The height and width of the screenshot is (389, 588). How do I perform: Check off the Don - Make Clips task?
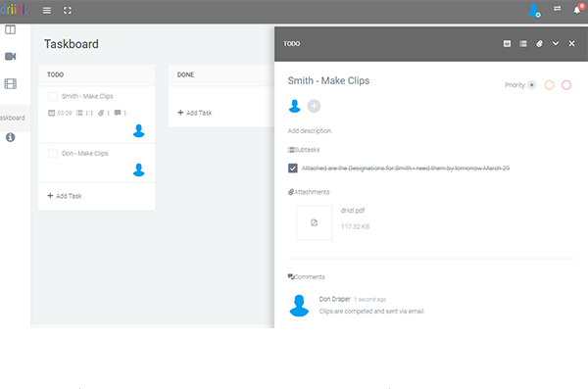53,153
